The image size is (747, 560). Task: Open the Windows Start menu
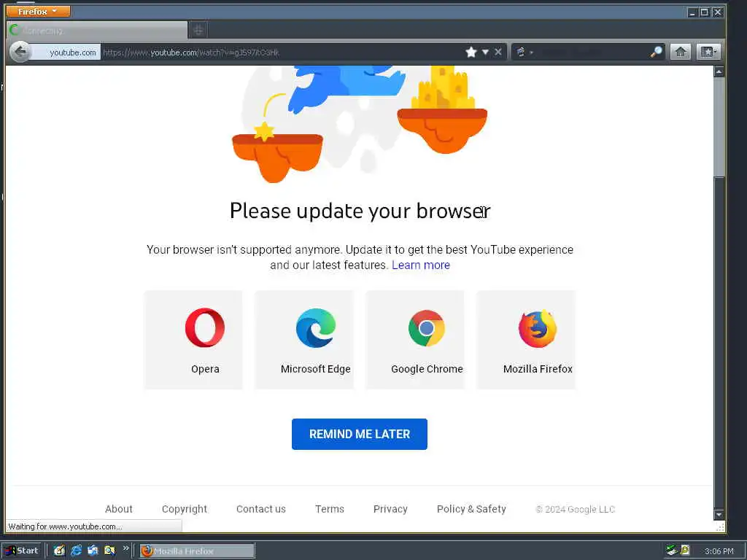pos(22,551)
